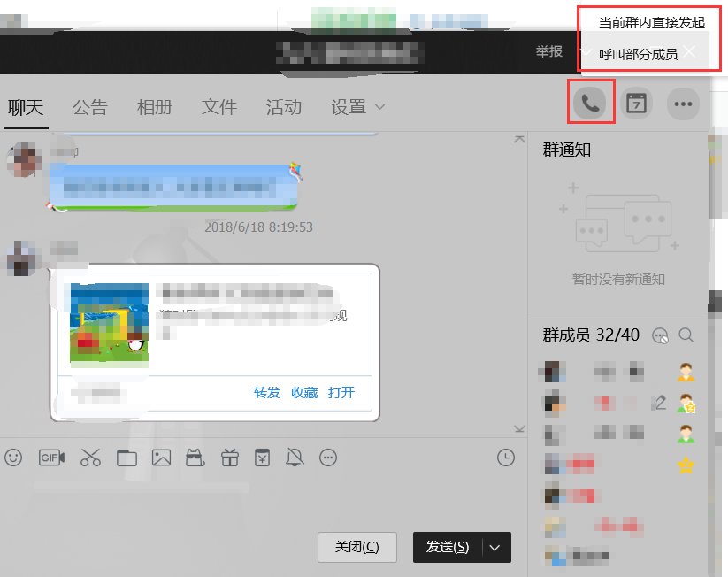Open the send options arrow beside 发送
The width and height of the screenshot is (728, 577).
tap(495, 547)
